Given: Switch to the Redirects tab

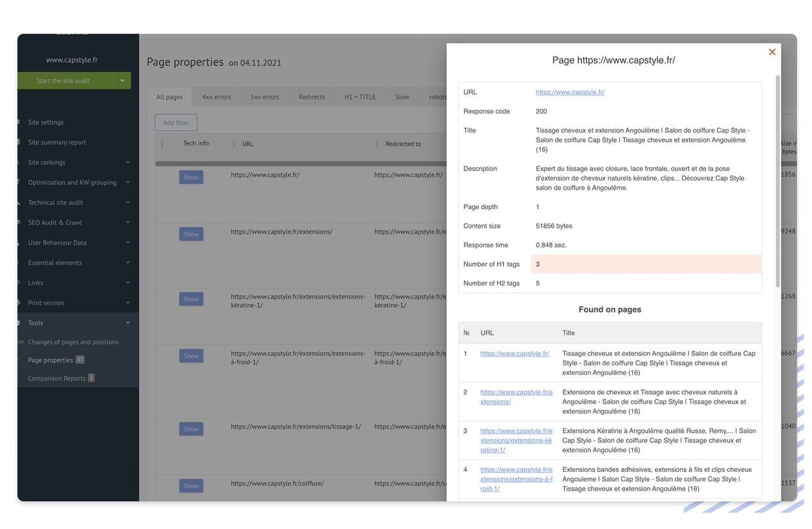Looking at the screenshot, I should [x=312, y=97].
